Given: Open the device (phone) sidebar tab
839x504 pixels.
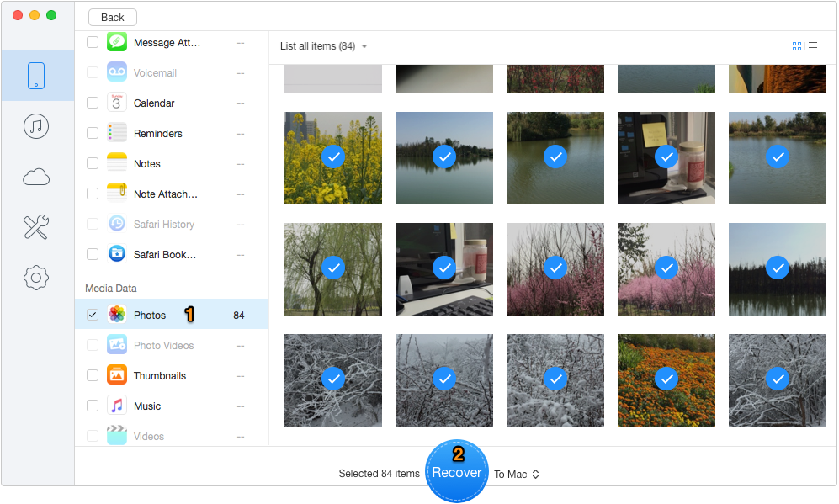Looking at the screenshot, I should (x=36, y=76).
